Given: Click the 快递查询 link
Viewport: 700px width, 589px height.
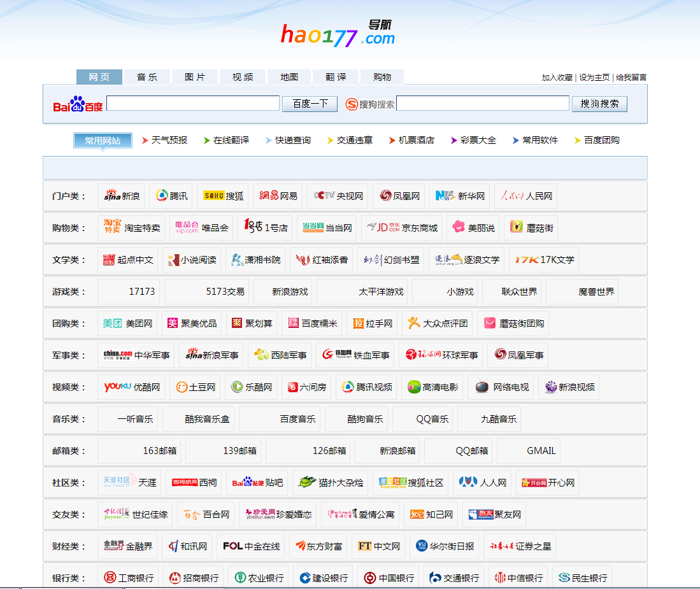Looking at the screenshot, I should click(293, 140).
